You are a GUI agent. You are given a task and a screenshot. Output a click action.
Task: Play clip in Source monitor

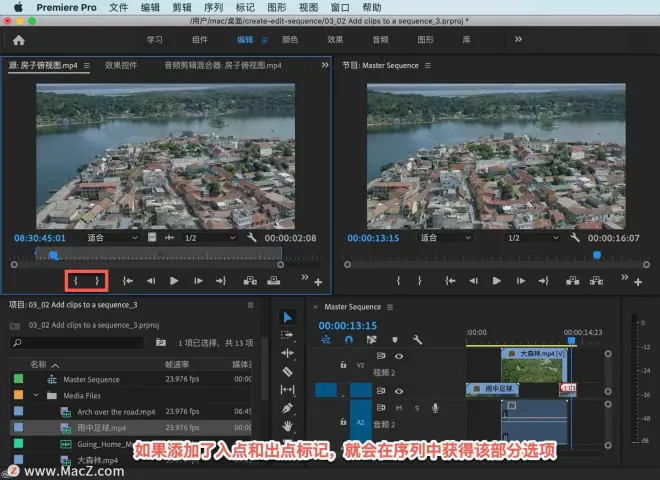click(x=174, y=281)
